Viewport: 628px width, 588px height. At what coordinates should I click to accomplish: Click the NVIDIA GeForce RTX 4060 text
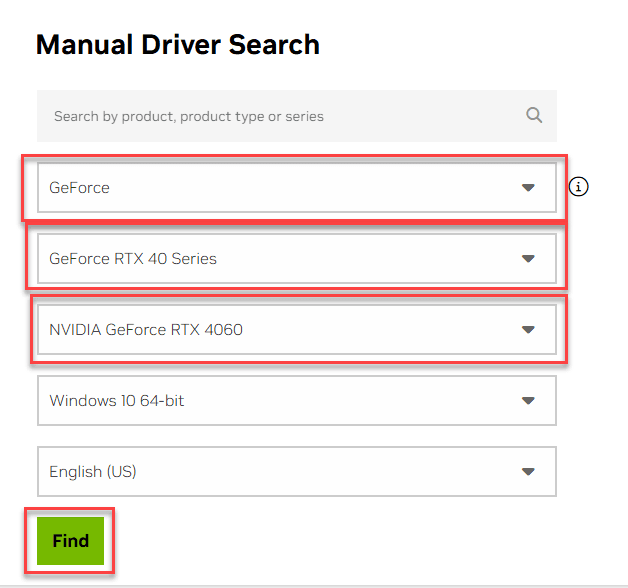point(146,330)
